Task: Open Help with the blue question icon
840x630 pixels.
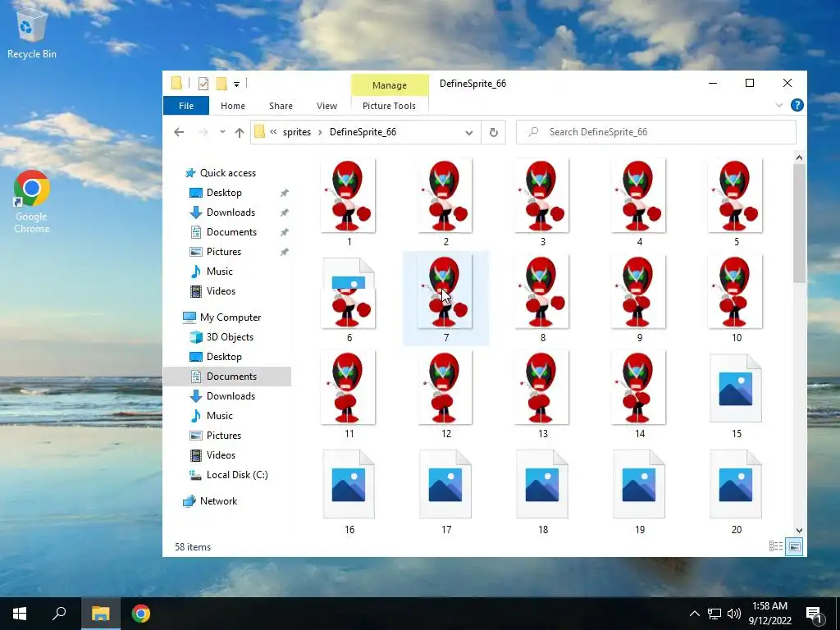Action: [797, 105]
